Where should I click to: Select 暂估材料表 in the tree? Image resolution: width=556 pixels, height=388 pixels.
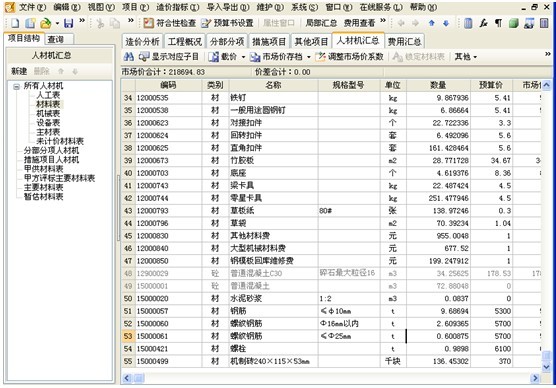click(44, 196)
